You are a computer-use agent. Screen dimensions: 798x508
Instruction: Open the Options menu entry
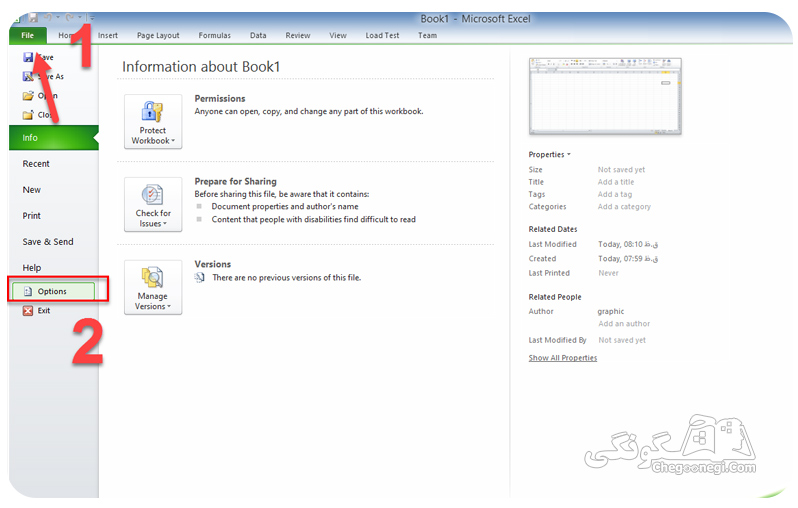53,291
